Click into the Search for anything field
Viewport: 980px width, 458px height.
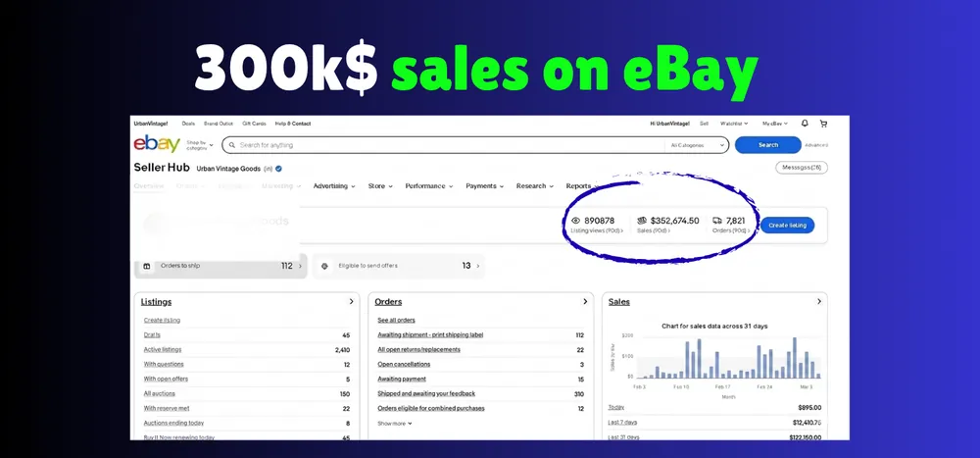[475, 145]
